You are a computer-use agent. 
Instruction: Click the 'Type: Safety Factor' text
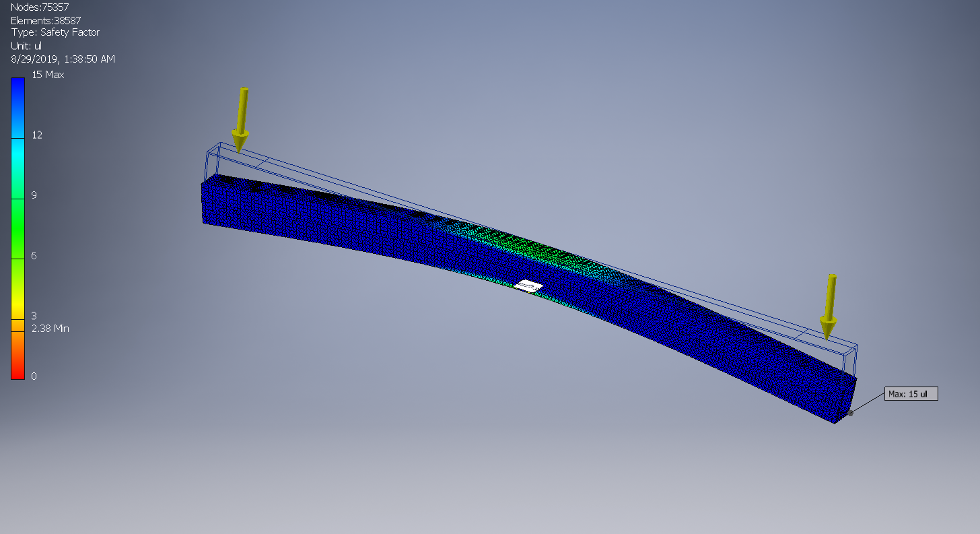click(55, 32)
